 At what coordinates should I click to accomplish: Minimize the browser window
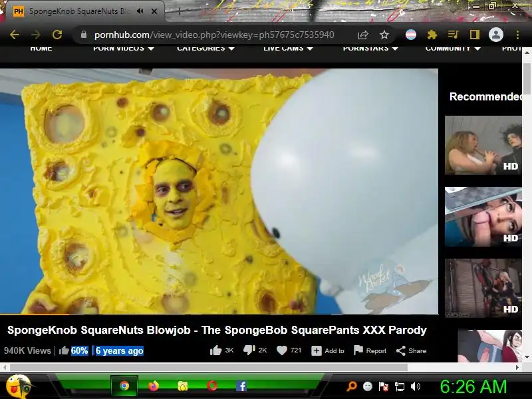pyautogui.click(x=477, y=6)
